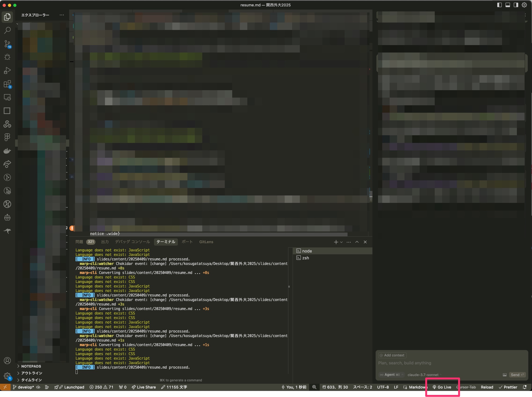Image resolution: width=532 pixels, height=397 pixels.
Task: Open the Extensions view icon
Action: click(7, 84)
